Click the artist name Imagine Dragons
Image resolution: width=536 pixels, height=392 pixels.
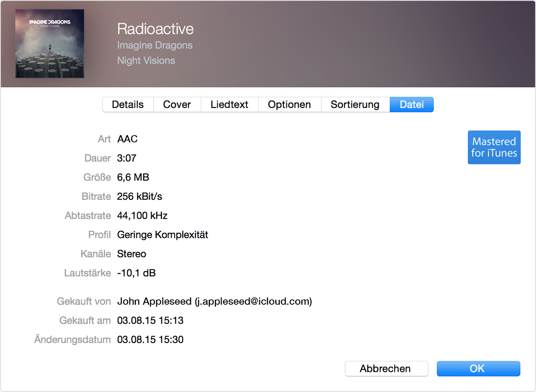point(155,45)
